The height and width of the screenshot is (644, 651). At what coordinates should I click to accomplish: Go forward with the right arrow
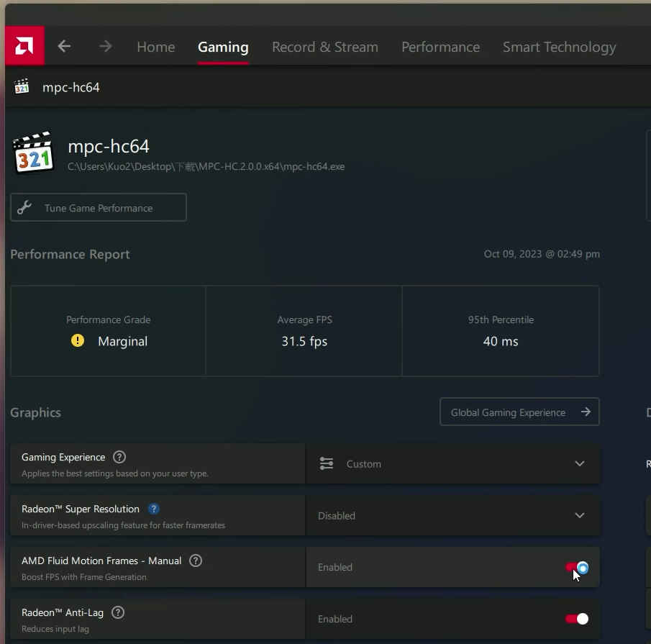click(106, 46)
